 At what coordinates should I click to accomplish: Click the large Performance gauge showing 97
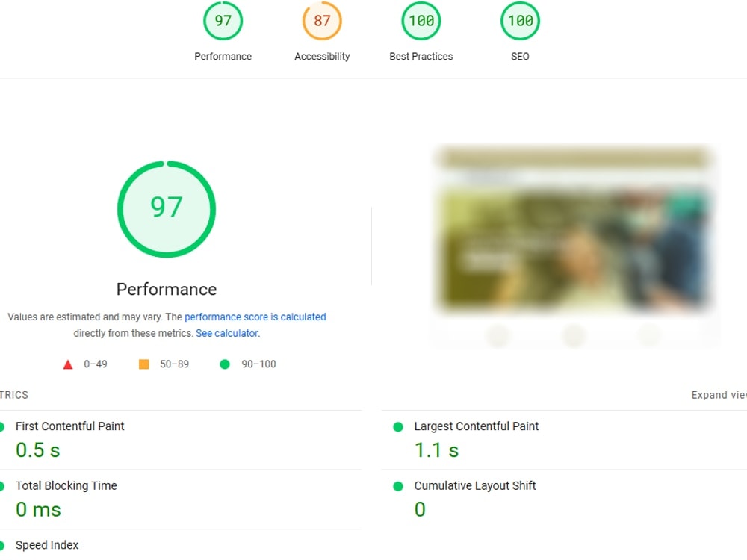pyautogui.click(x=167, y=209)
